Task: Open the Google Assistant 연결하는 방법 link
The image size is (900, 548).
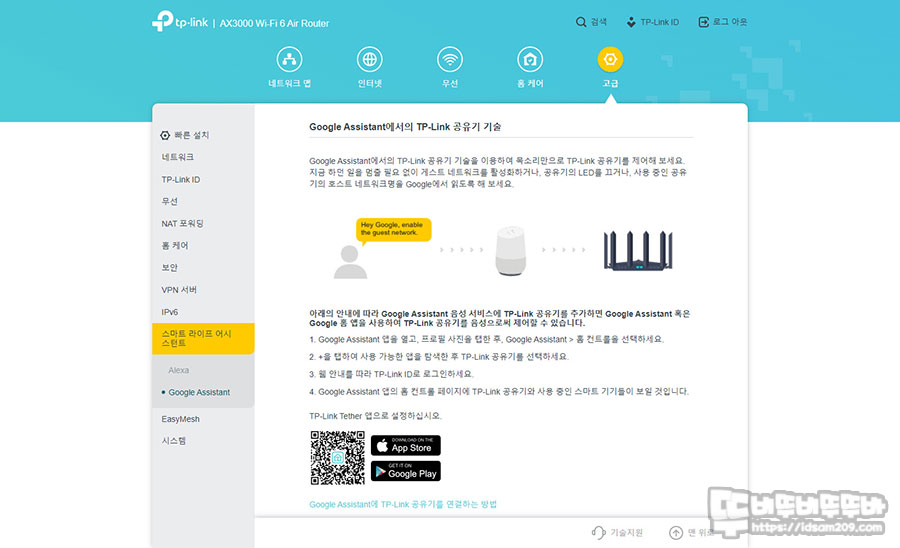Action: (402, 504)
